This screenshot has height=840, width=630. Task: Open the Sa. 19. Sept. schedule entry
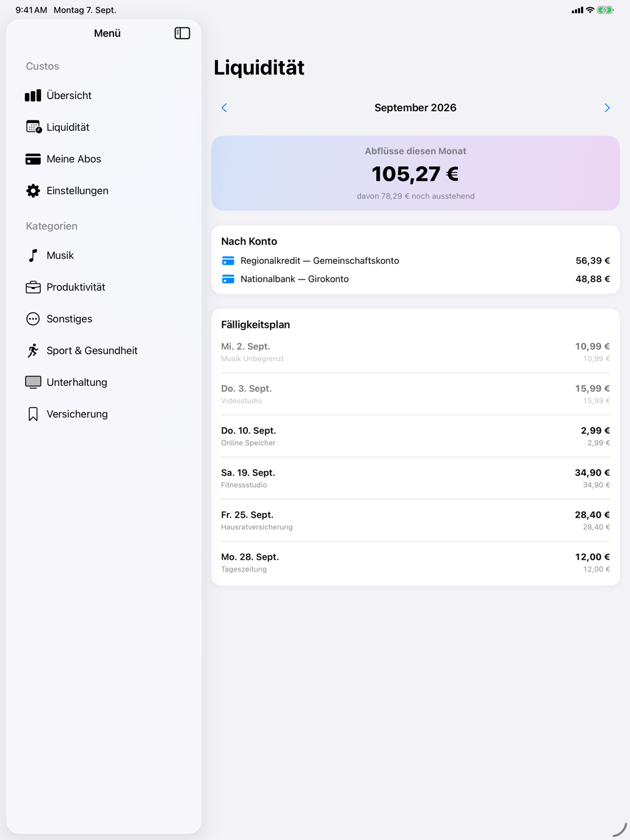416,479
